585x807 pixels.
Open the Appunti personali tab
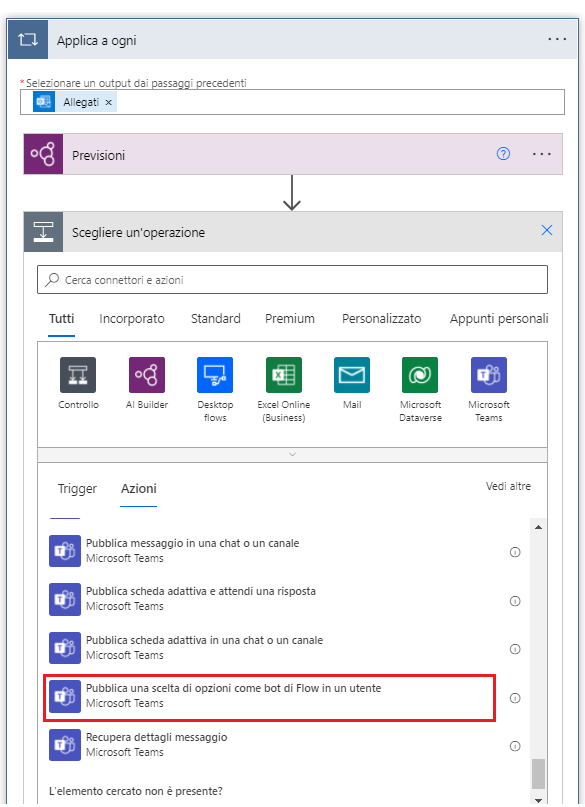pos(499,319)
